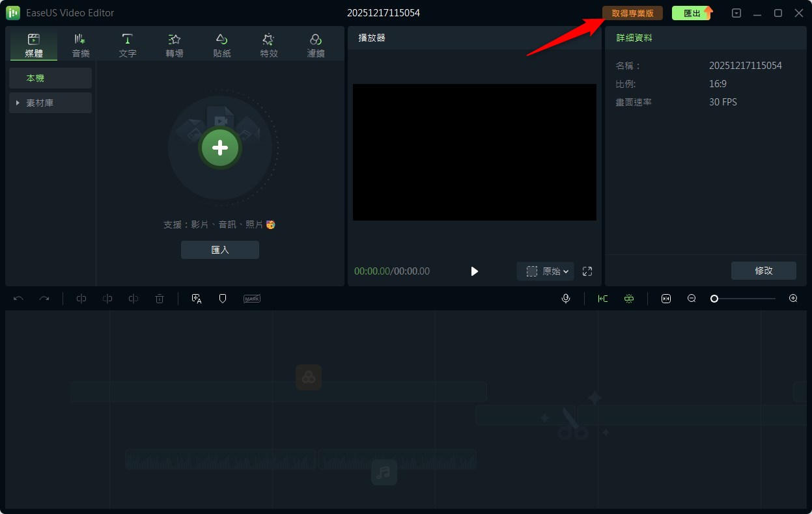
Task: Toggle the green auto ripple link icon
Action: 629,299
